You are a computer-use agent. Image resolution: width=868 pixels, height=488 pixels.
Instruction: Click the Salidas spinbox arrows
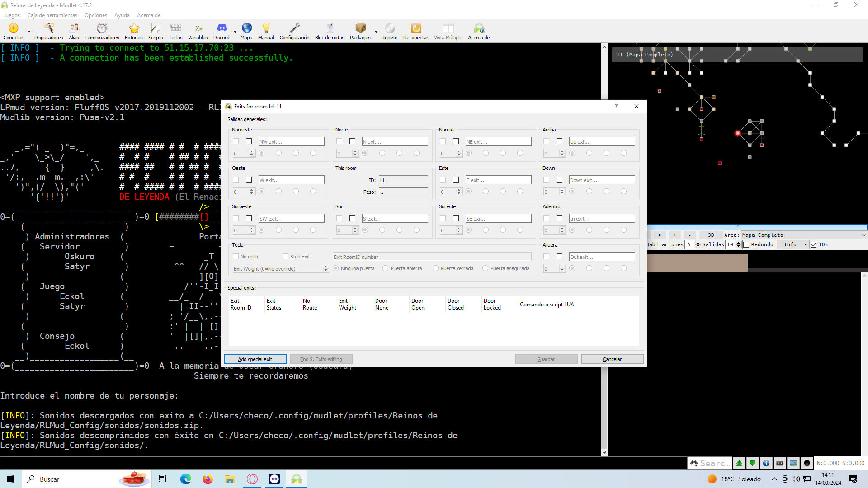coord(738,244)
